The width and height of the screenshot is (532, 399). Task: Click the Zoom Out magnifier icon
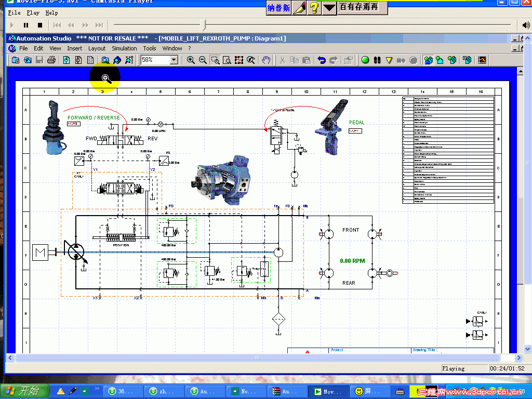pyautogui.click(x=203, y=60)
